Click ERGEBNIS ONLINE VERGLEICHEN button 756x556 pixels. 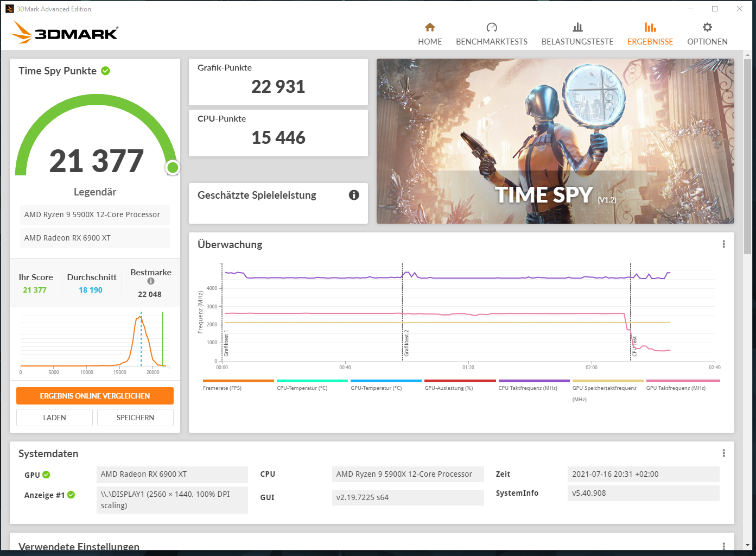click(95, 396)
